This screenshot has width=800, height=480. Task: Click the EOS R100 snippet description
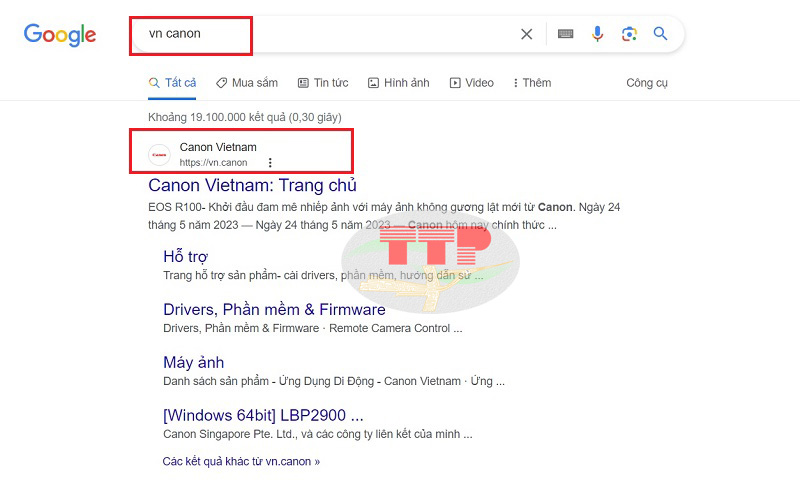384,216
